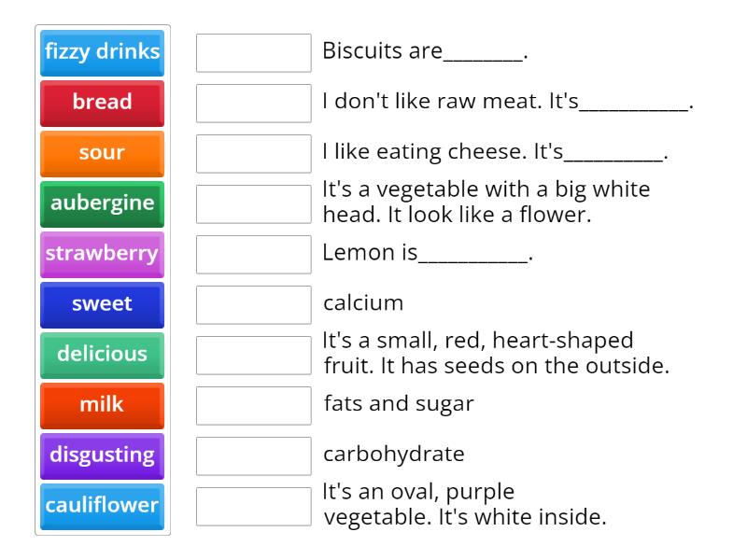Click the answer box next to 'Biscuits are'

coord(254,53)
